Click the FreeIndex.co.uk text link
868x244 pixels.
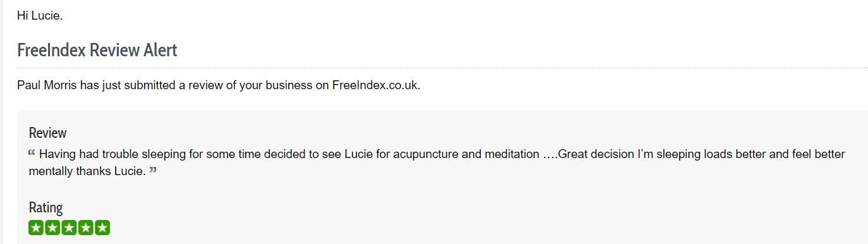(x=375, y=85)
